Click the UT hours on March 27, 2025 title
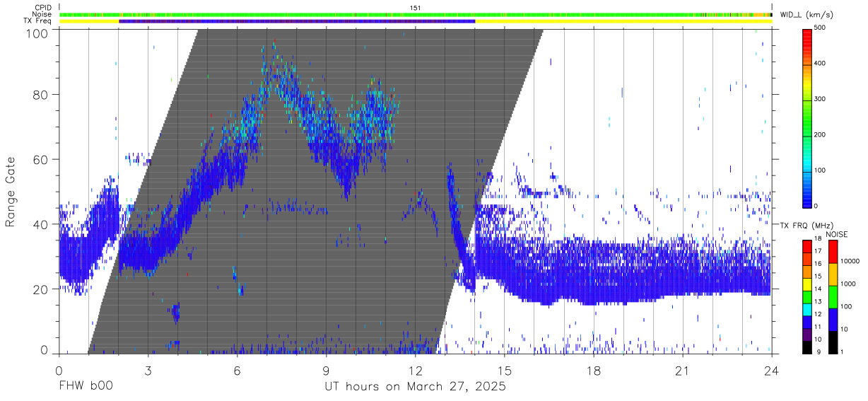The height and width of the screenshot is (401, 868). [415, 388]
